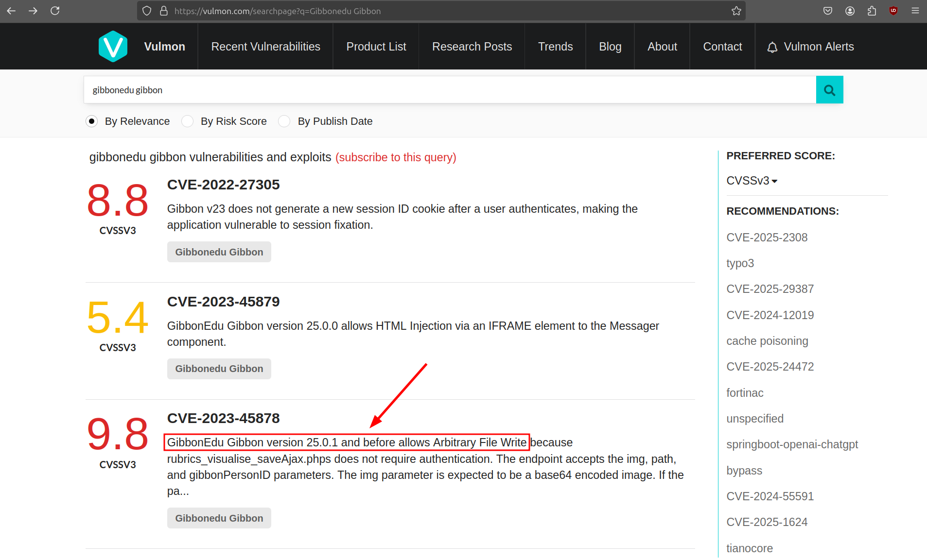The width and height of the screenshot is (927, 560).
Task: Open the Recent Vulnerabilities menu item
Action: point(265,47)
